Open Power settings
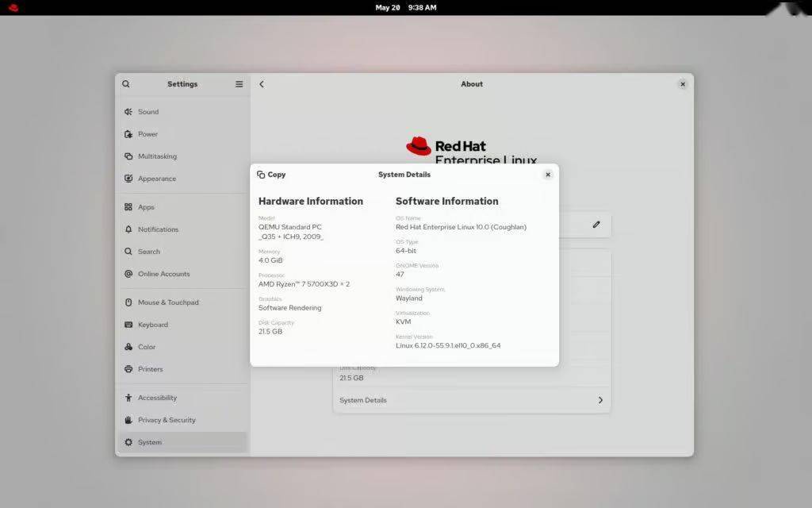This screenshot has width=812, height=508. [183, 133]
